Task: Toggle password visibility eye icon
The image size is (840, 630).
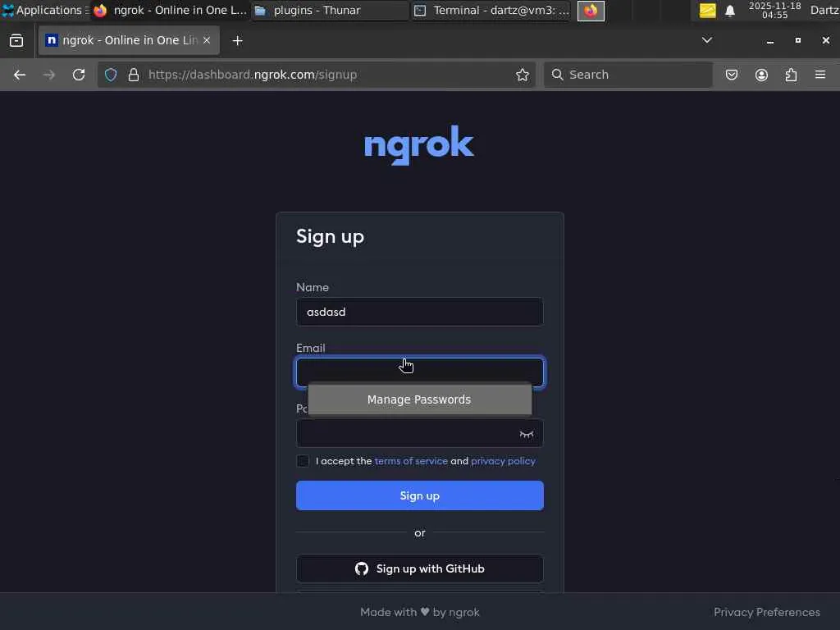Action: tap(527, 434)
